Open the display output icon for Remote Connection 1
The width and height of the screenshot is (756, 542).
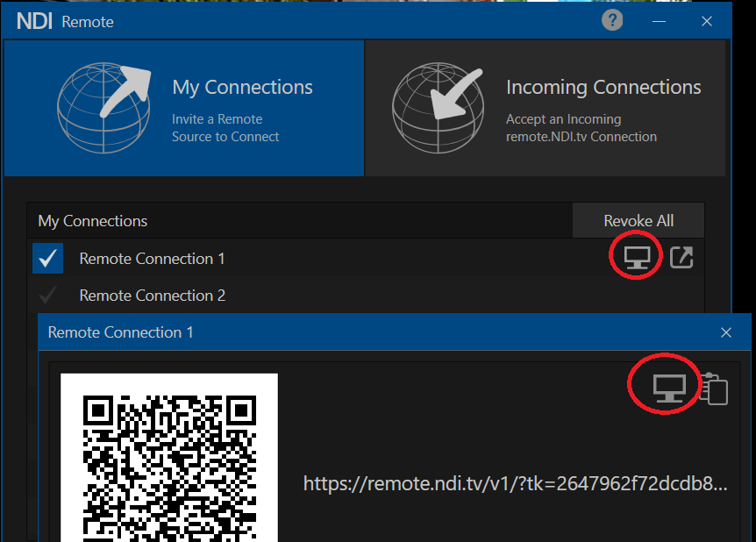[x=635, y=255]
